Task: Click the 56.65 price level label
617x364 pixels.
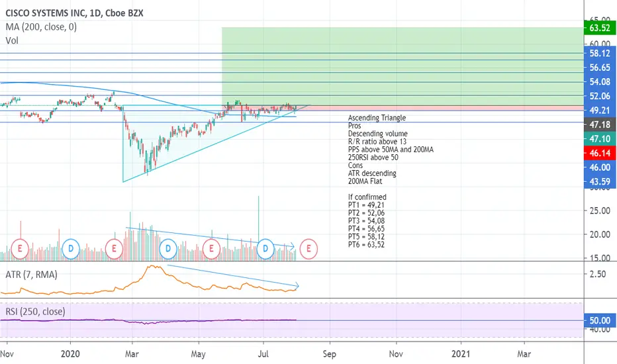Action: [600, 68]
